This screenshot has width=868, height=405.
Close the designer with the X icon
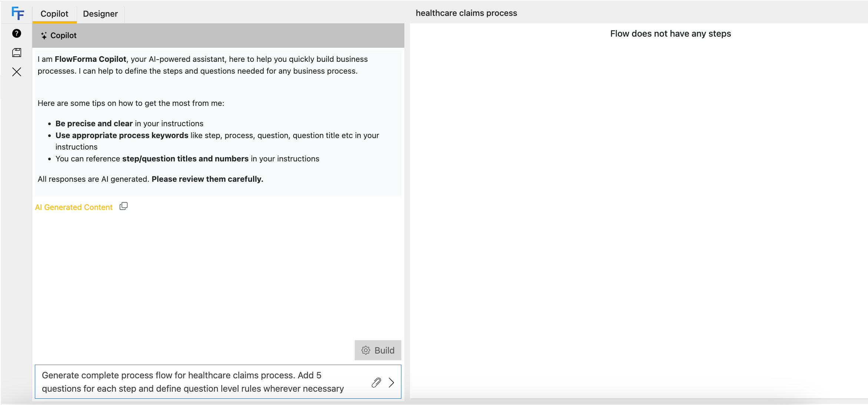point(17,72)
